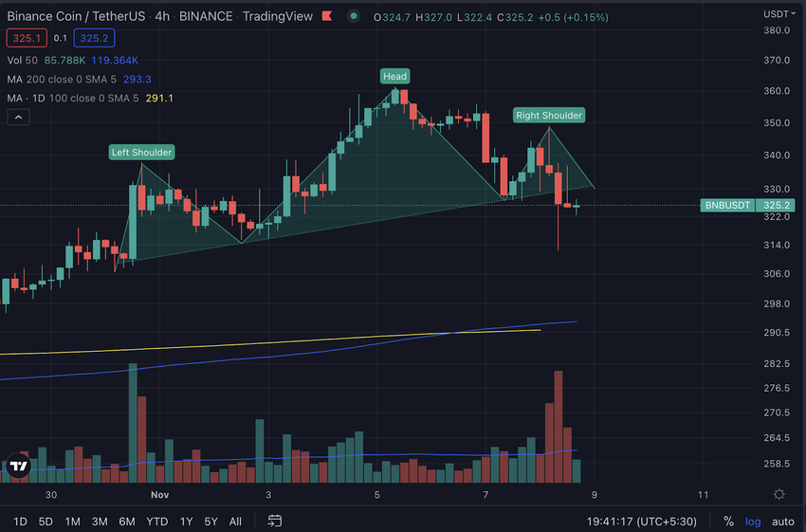Image resolution: width=806 pixels, height=532 pixels.
Task: Select the 5Y time range
Action: click(211, 522)
